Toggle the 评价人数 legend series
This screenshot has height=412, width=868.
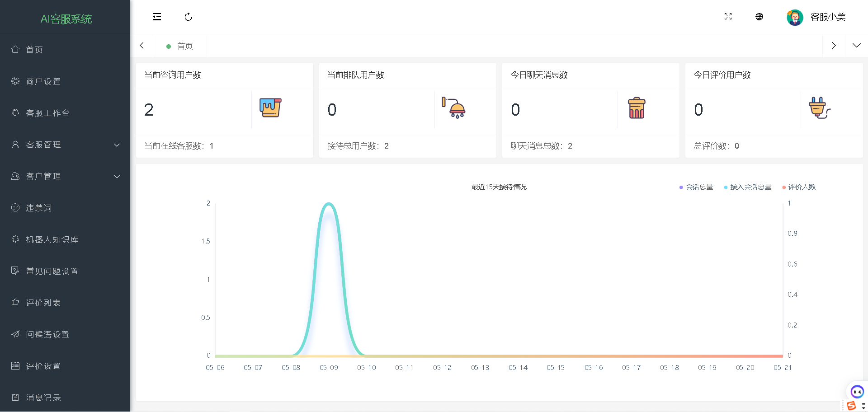click(799, 187)
